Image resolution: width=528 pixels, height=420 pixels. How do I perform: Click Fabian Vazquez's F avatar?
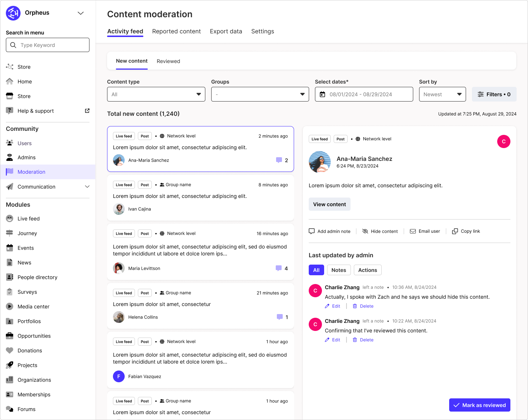(119, 376)
